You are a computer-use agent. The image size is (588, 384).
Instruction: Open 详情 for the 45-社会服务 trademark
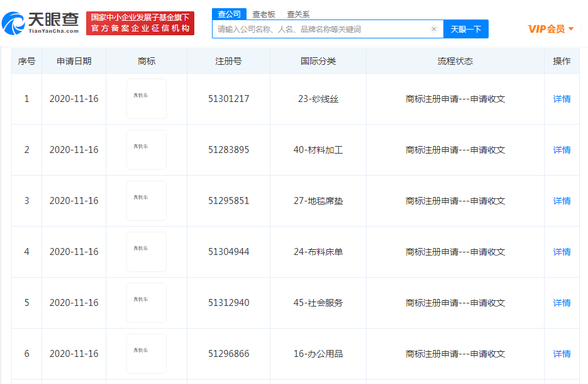coord(562,303)
